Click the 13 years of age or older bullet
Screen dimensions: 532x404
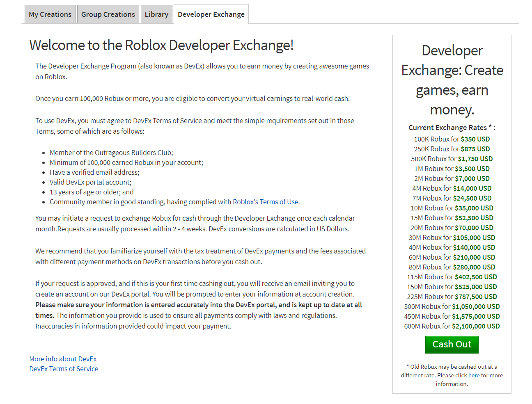coord(92,192)
